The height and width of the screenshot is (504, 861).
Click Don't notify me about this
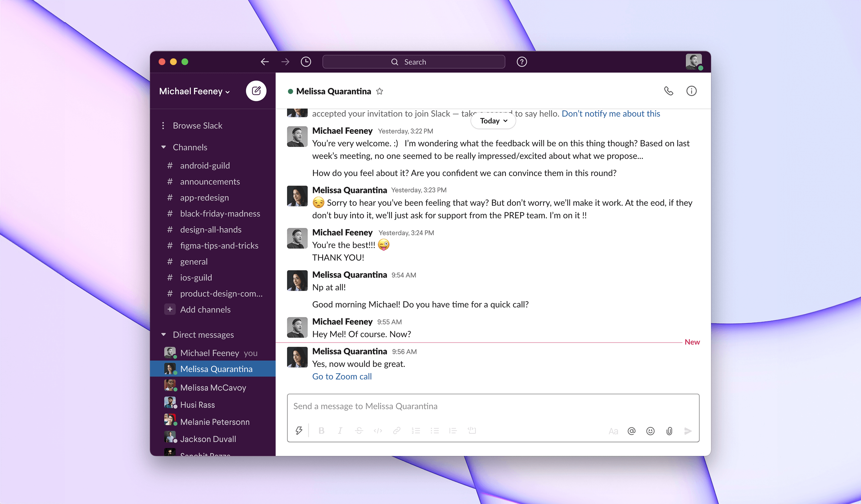point(610,113)
